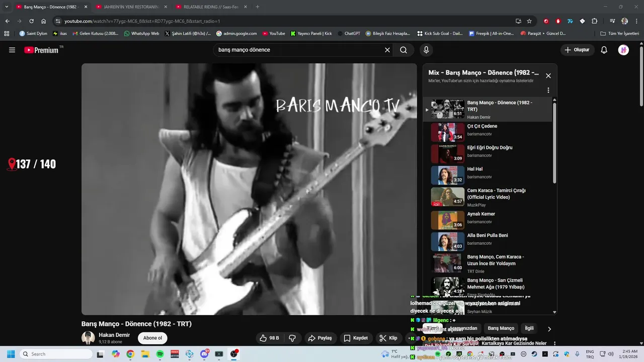Create a clip with Klip button
Viewport: 644px width, 362px height.
click(388, 338)
